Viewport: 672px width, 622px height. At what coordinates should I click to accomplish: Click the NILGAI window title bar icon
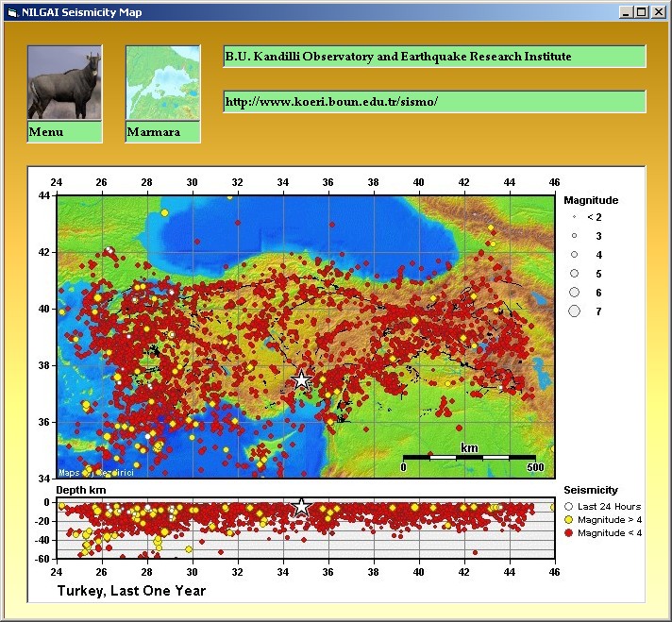tap(12, 12)
